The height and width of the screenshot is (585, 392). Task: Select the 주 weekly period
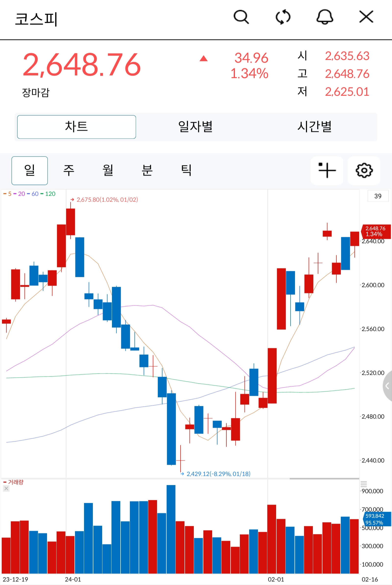pos(69,170)
